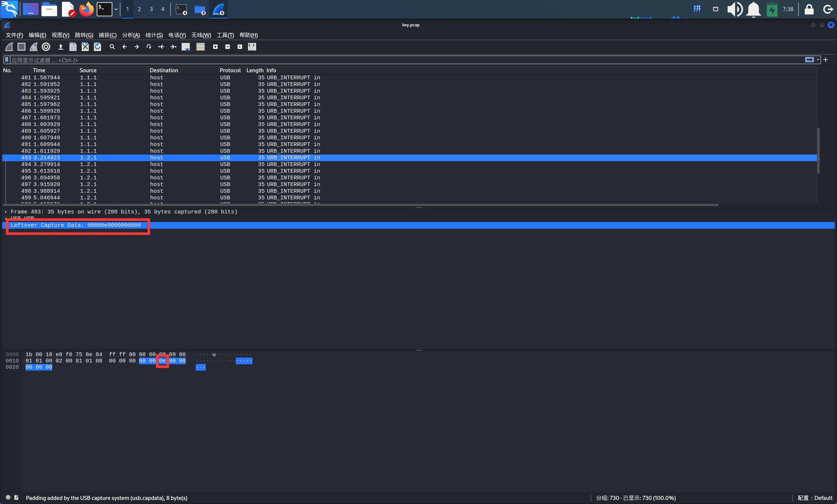Open capture file properties in the status bar
837x504 pixels.
(x=16, y=498)
